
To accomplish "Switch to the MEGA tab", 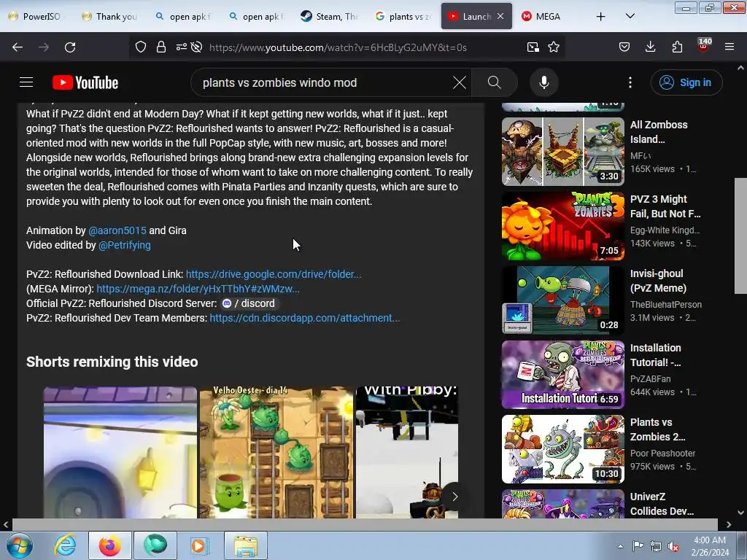I will pos(548,16).
